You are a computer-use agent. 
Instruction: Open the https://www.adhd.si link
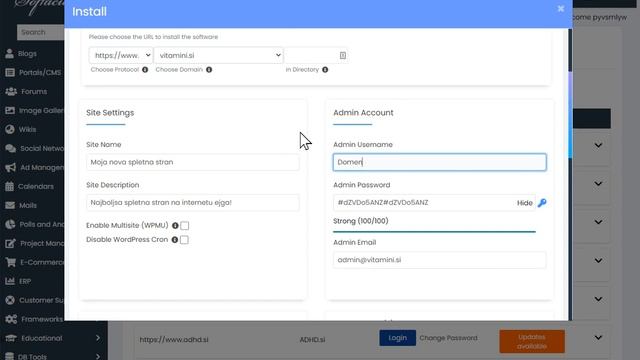[174, 340]
